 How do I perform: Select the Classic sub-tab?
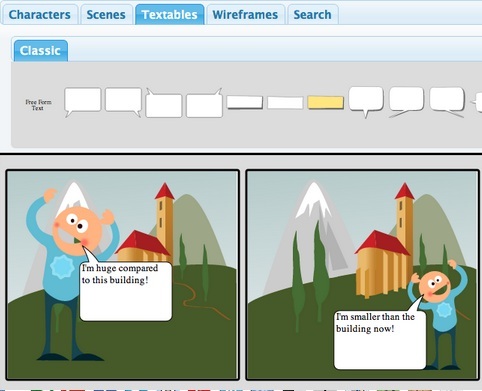[x=40, y=51]
